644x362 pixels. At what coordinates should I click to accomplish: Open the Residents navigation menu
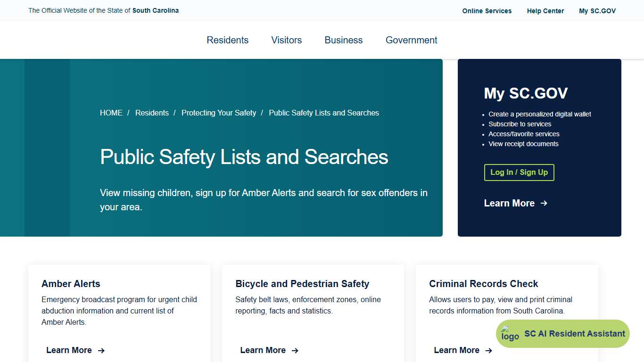pos(227,40)
